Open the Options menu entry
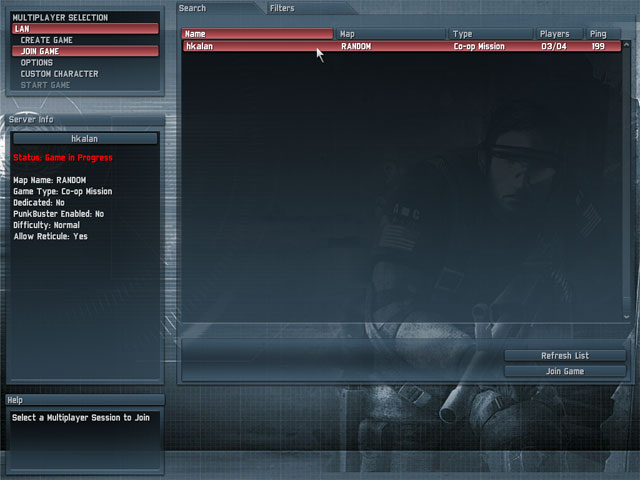 (37, 62)
